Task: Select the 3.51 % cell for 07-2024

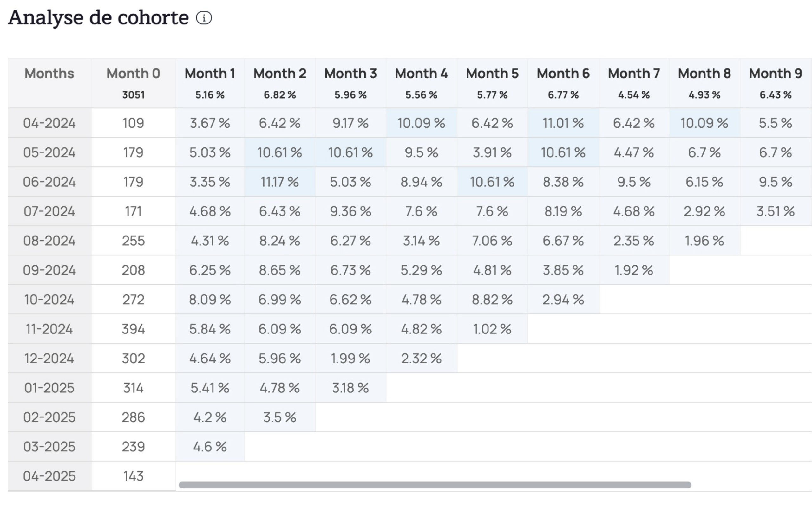Action: coord(775,211)
